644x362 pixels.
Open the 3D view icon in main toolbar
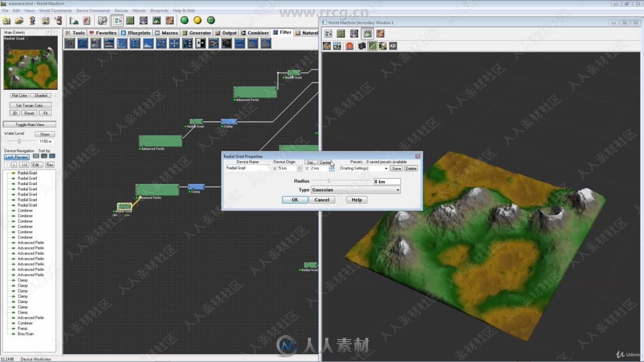156,21
